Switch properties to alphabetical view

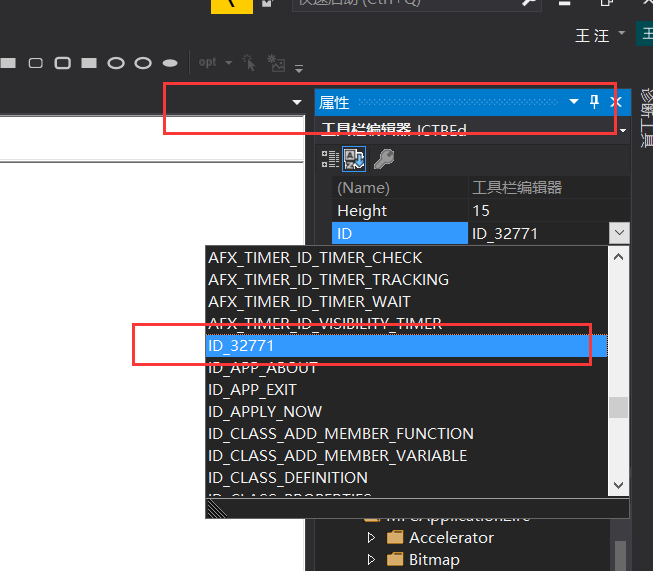pos(354,159)
